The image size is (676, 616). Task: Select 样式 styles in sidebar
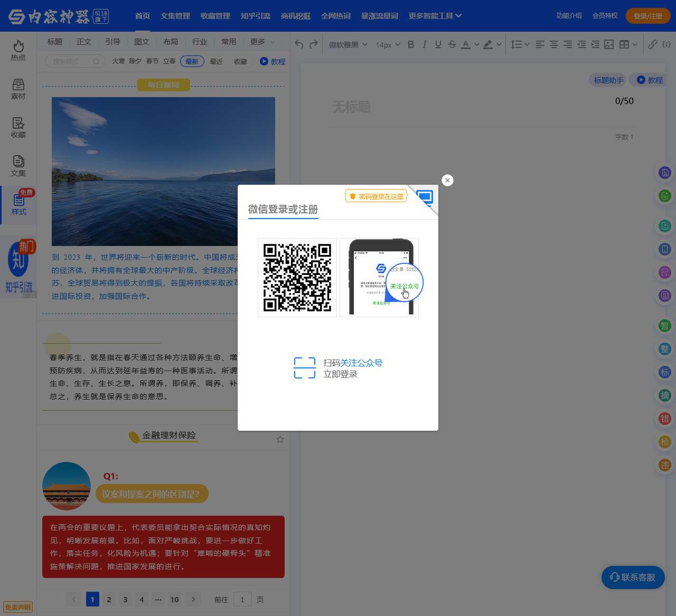point(18,204)
